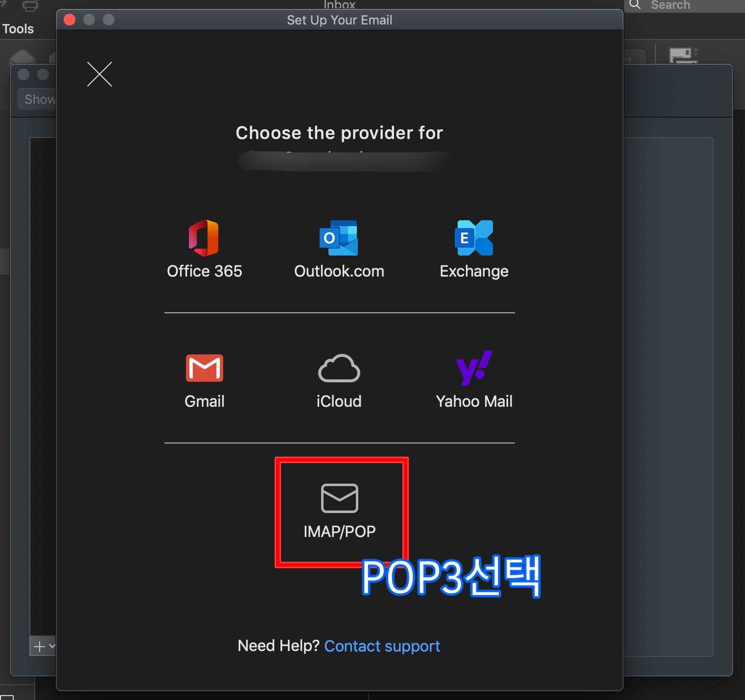Click the magnifier search icon
Viewport: 745px width, 700px height.
[635, 4]
